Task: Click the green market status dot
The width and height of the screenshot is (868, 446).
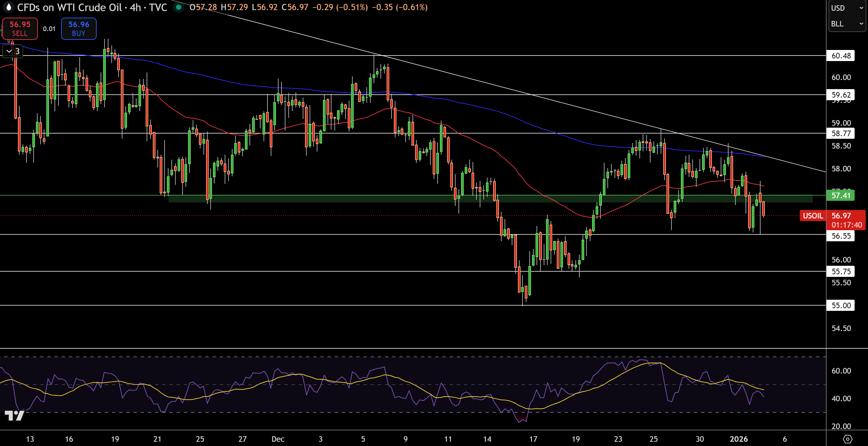Action: pos(179,7)
